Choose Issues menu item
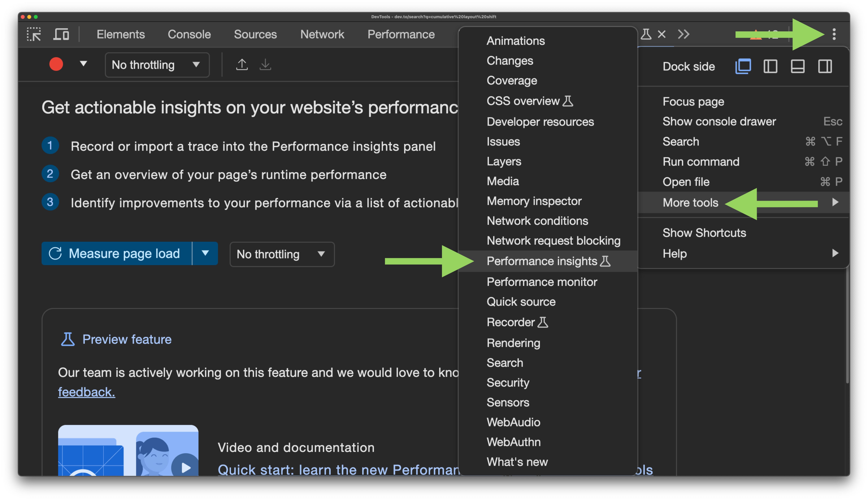 tap(548, 141)
